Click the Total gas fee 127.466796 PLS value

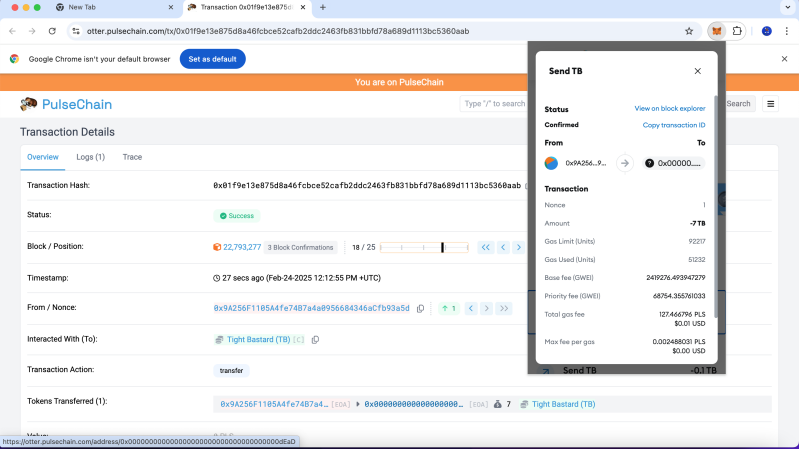pyautogui.click(x=682, y=314)
